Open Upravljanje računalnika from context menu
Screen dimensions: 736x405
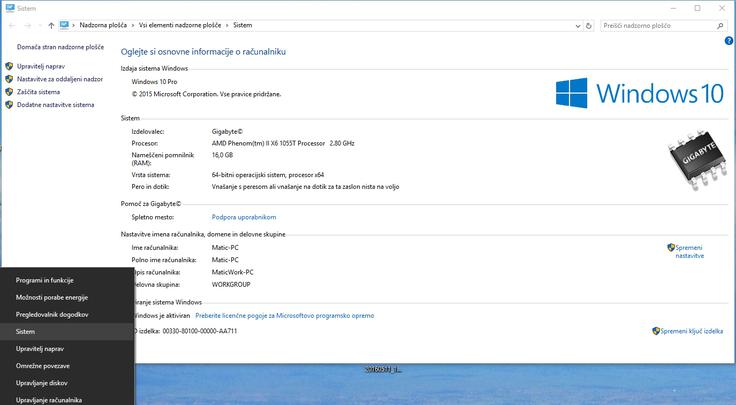[x=67, y=400]
